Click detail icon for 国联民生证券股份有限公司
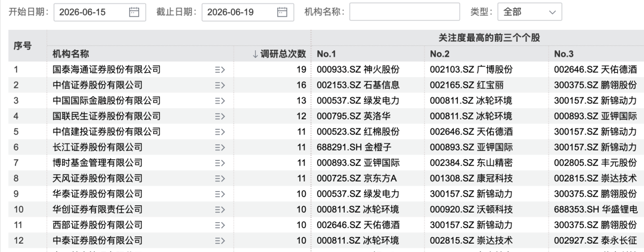Viewport: 644px width, 252px height. click(220, 116)
